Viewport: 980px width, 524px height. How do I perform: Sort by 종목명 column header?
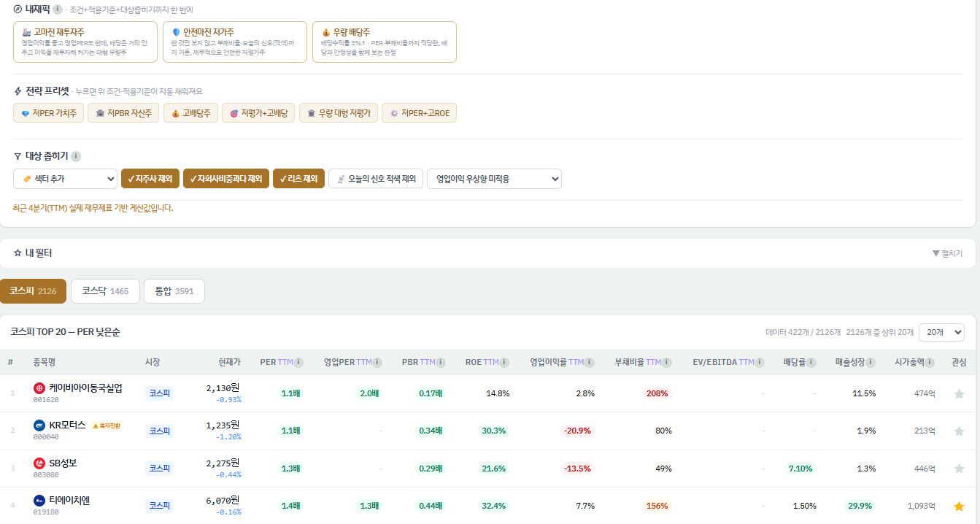(44, 362)
